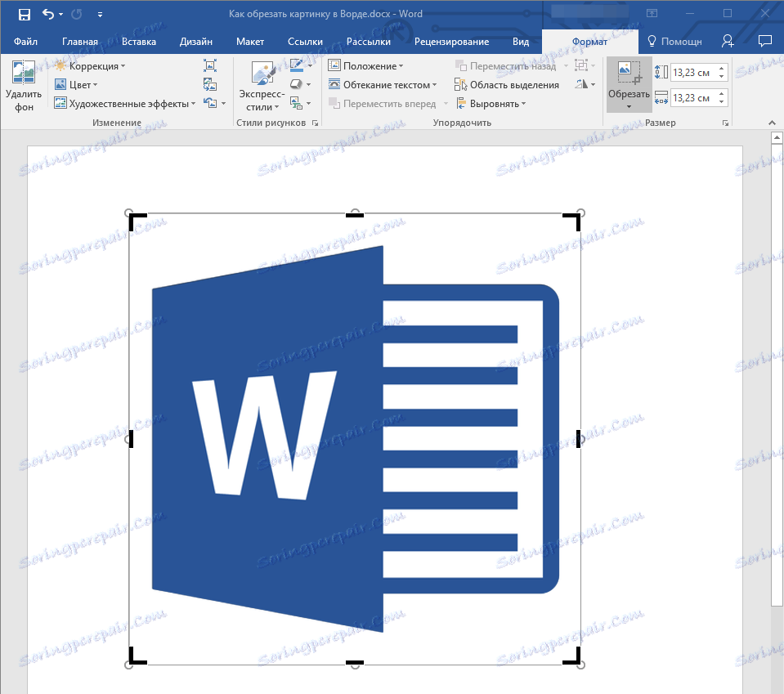
Task: Click the top-left corner crop handle
Action: point(137,221)
